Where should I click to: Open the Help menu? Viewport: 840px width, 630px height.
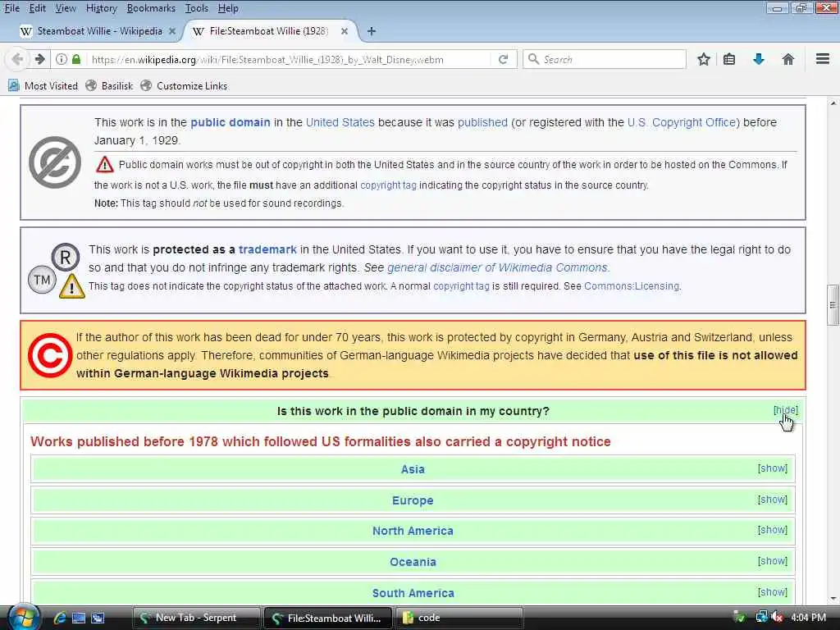point(228,8)
